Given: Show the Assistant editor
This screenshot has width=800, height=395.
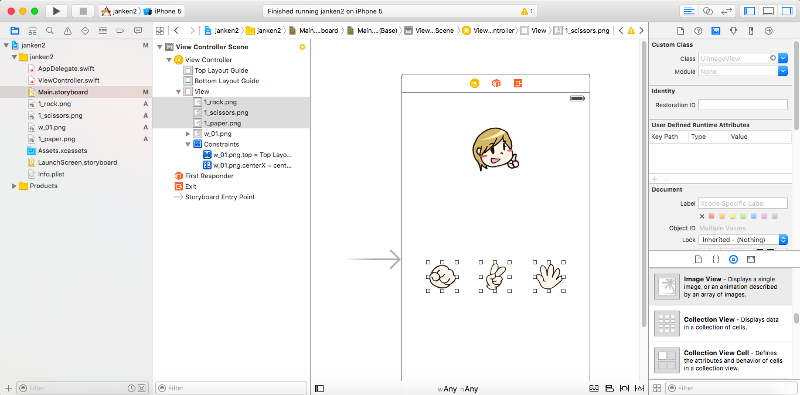Looking at the screenshot, I should tap(707, 11).
